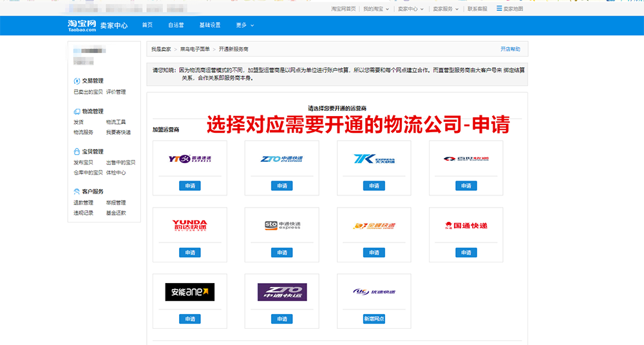This screenshot has height=345, width=644.
Task: Click 请选择您要开通的运营商 heading
Action: pos(337,108)
